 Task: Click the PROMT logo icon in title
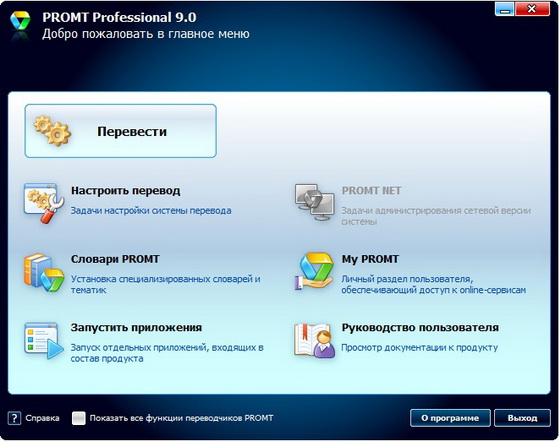pyautogui.click(x=20, y=21)
